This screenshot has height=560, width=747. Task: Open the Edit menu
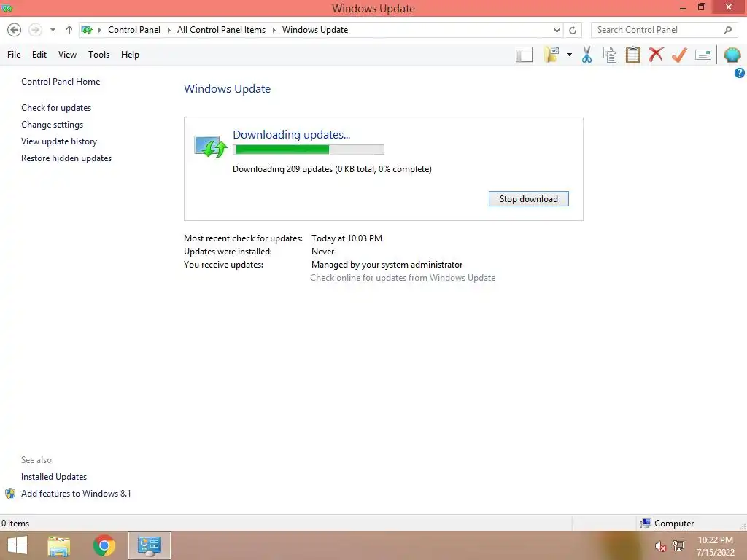tap(39, 55)
